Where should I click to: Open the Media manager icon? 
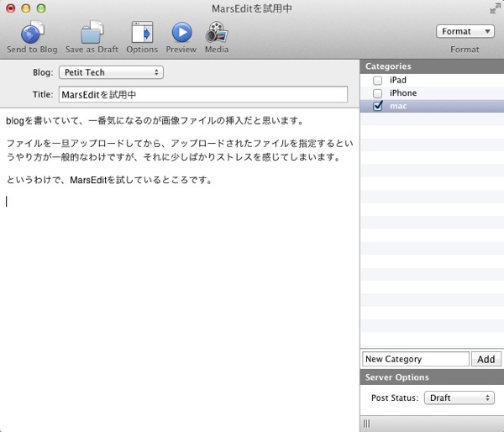(x=217, y=32)
